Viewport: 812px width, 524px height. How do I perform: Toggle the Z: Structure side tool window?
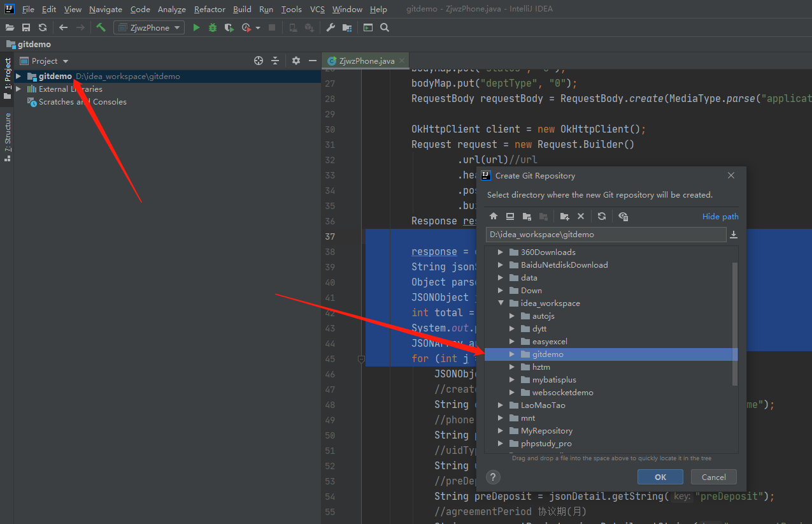[7, 136]
